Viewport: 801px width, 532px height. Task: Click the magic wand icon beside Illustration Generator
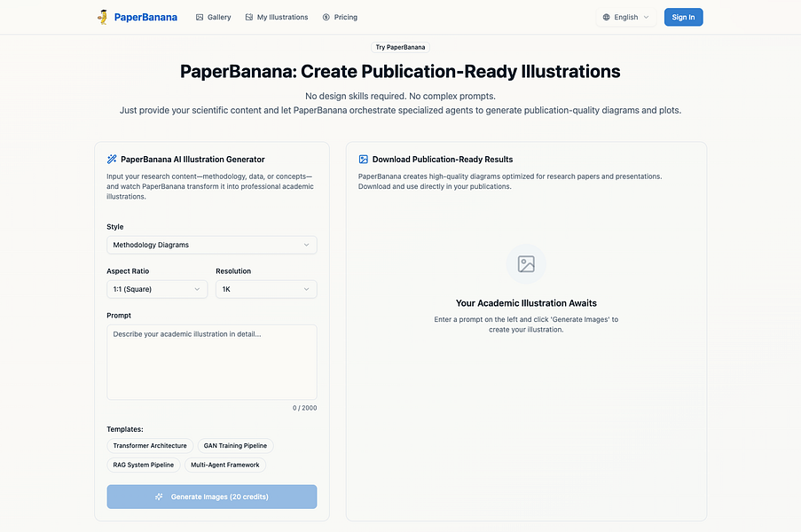112,159
